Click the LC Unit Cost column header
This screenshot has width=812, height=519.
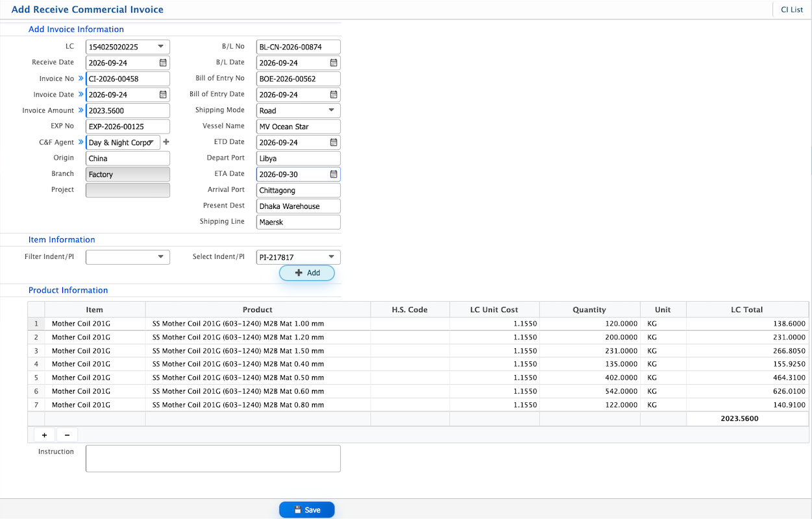pos(495,309)
